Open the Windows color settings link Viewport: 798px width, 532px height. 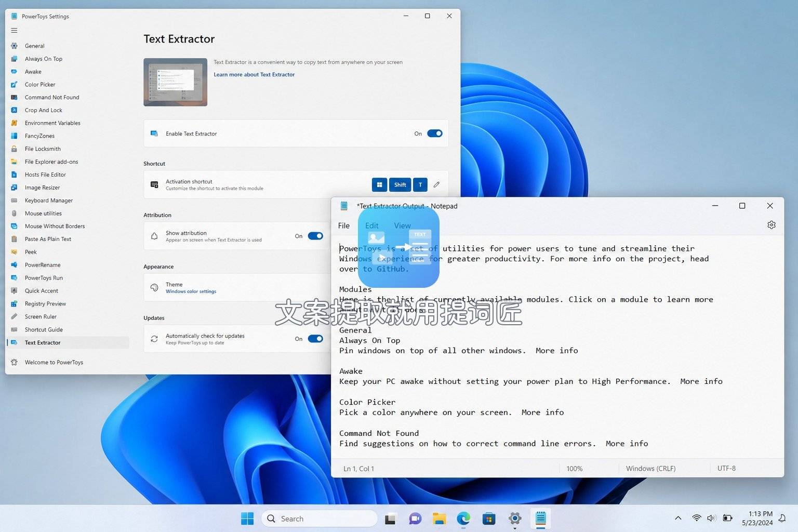(x=191, y=291)
